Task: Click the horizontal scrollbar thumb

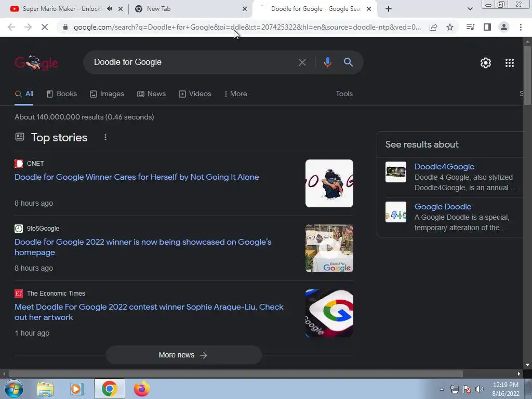Action: (x=235, y=374)
